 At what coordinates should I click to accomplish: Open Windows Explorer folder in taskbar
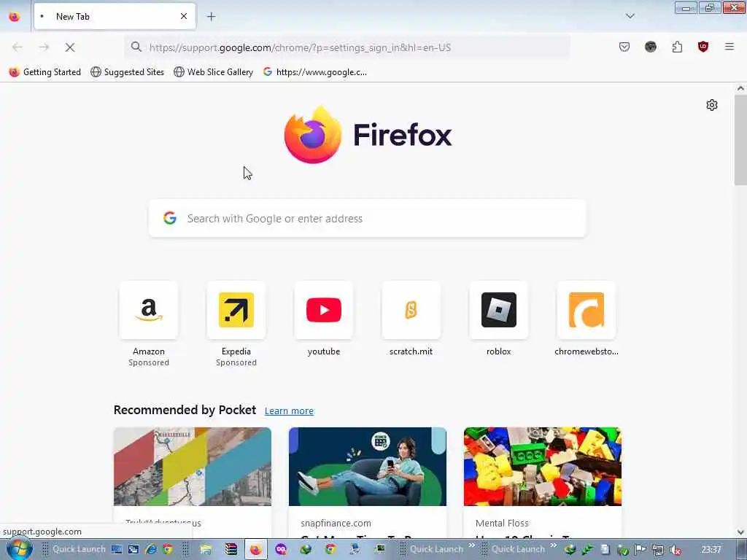coord(206,550)
